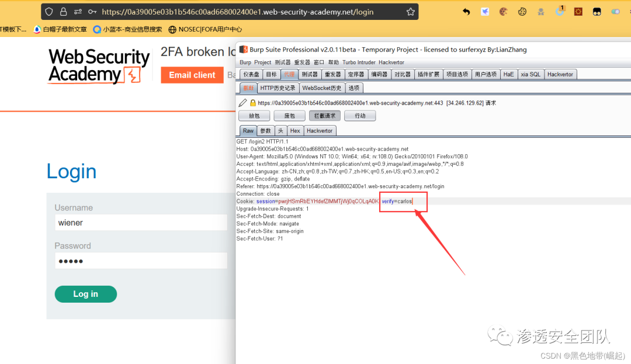Open the 小蓝本-商业信息搜索 bookmark
This screenshot has width=631, height=364.
click(127, 29)
